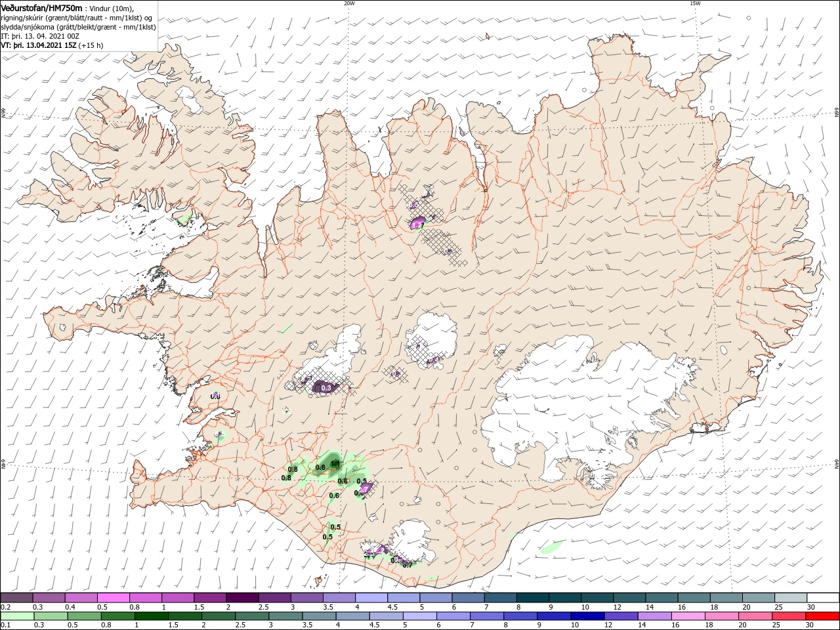Click the 'IT: þri. 13. 04. 2021 00Z' line
The image size is (840, 630).
(x=39, y=36)
